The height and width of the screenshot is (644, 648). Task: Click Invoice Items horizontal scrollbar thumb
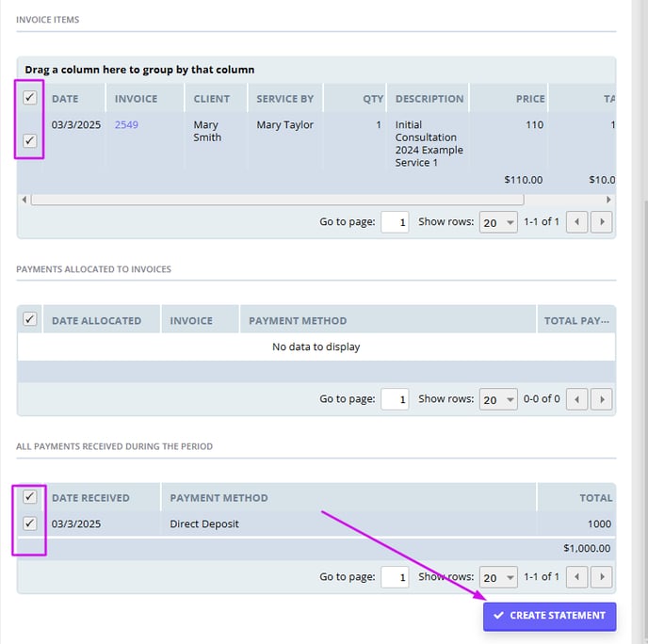(278, 200)
